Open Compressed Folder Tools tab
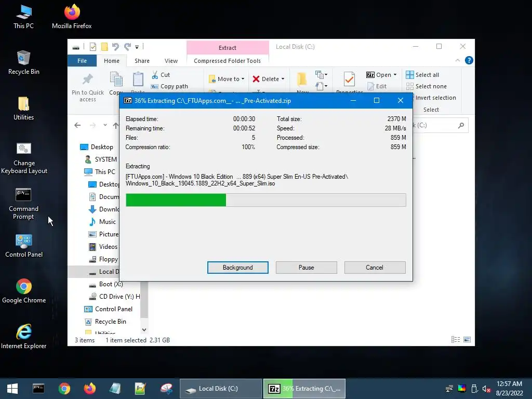Image resolution: width=532 pixels, height=399 pixels. 228,61
